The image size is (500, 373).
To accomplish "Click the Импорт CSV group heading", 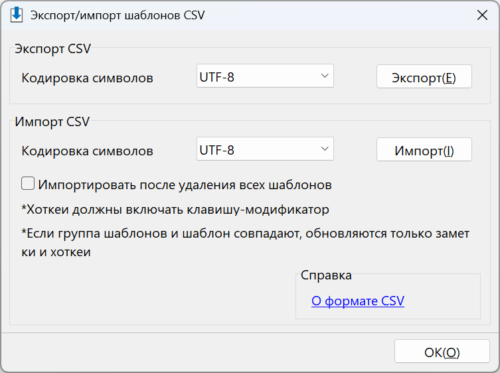I will point(52,122).
